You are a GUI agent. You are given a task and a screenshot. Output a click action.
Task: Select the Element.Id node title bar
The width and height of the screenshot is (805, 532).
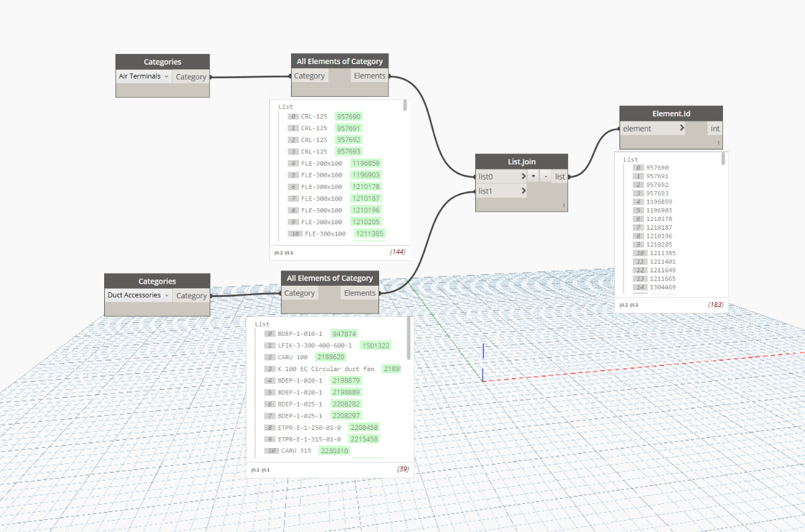tap(671, 113)
